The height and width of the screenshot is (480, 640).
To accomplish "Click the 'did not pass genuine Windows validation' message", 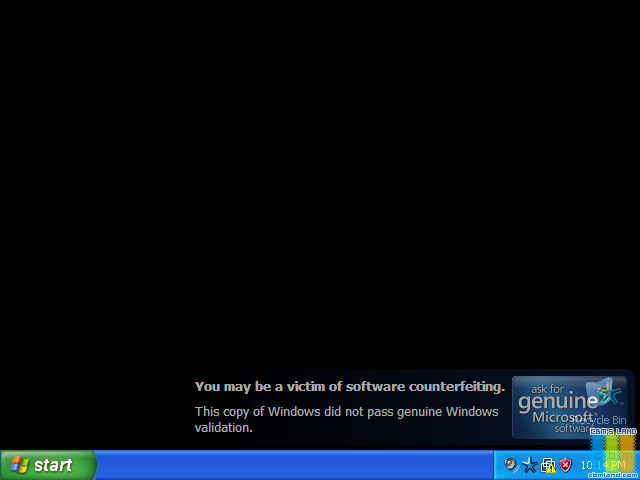I will [347, 419].
